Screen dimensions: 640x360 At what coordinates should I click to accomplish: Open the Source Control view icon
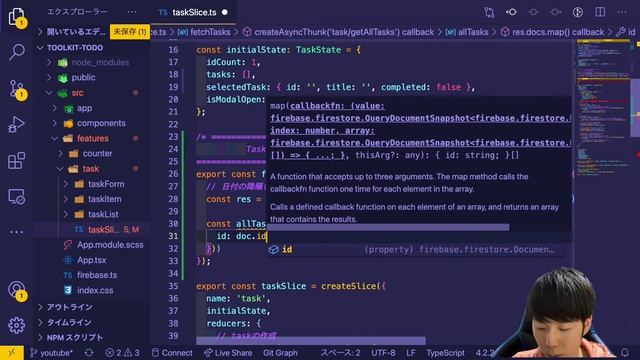[x=16, y=88]
